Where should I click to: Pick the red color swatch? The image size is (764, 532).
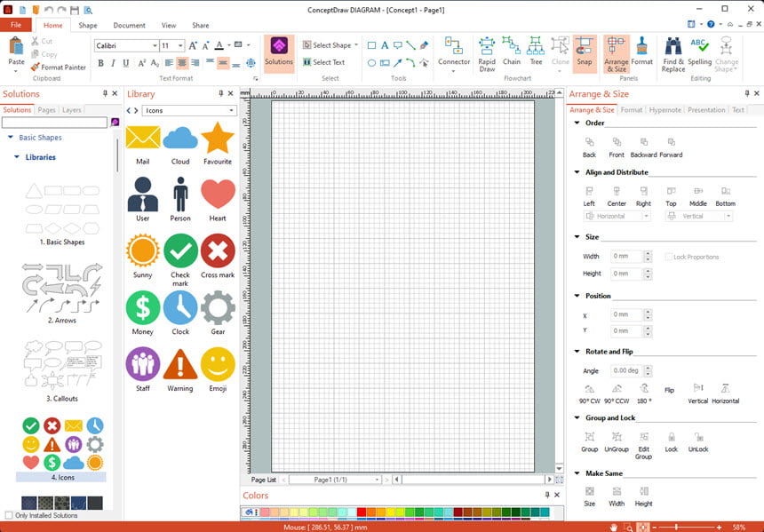click(361, 512)
